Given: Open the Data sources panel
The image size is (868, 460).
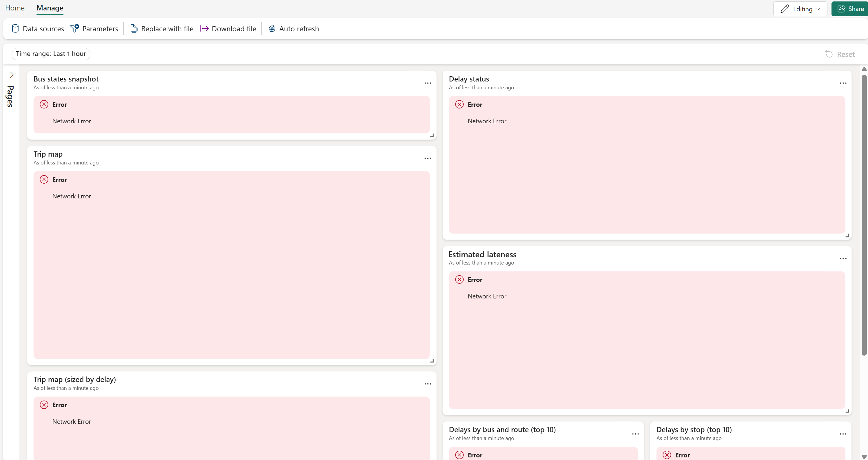Looking at the screenshot, I should (x=15, y=29).
